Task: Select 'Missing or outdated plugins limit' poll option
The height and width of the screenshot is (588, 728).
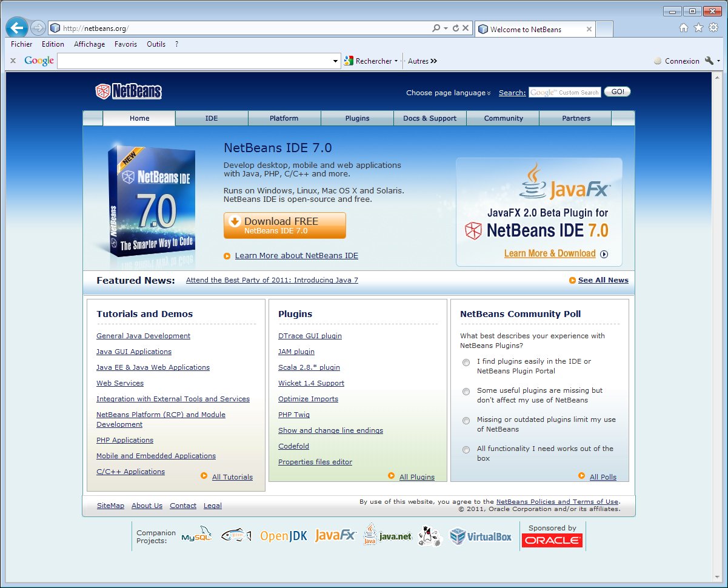Action: point(466,421)
